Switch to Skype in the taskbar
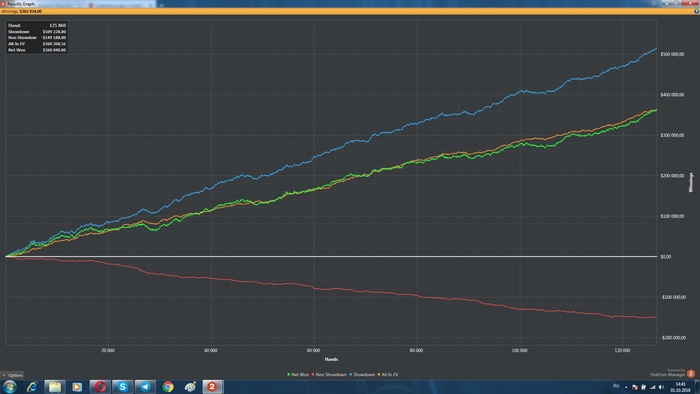The height and width of the screenshot is (394, 700). [x=122, y=387]
